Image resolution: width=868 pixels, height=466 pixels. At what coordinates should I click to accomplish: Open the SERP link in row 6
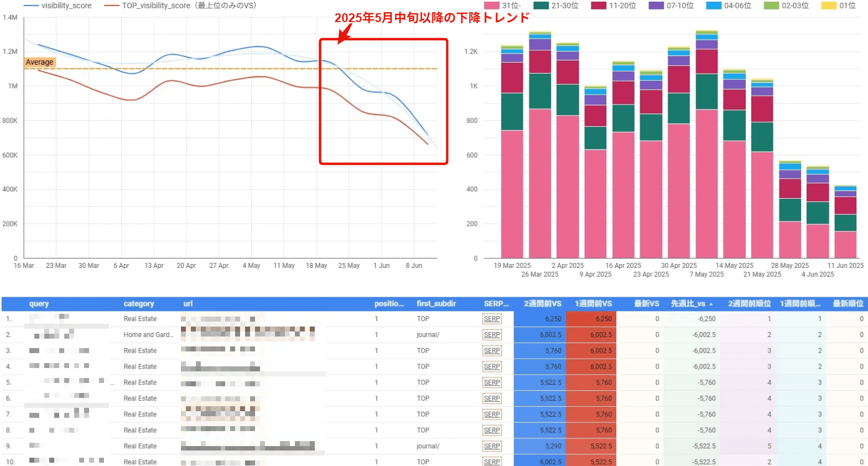coord(492,398)
